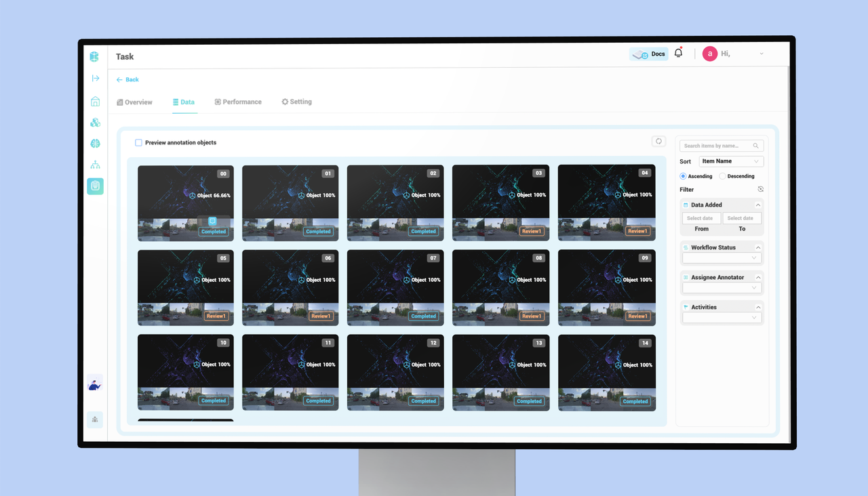
Task: Open the Home section in the sidebar
Action: 95,101
